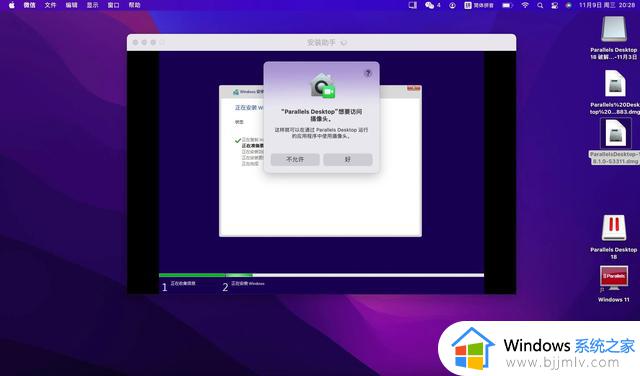The image size is (640, 376).
Task: Click the 安装助手 window title
Action: tap(321, 42)
